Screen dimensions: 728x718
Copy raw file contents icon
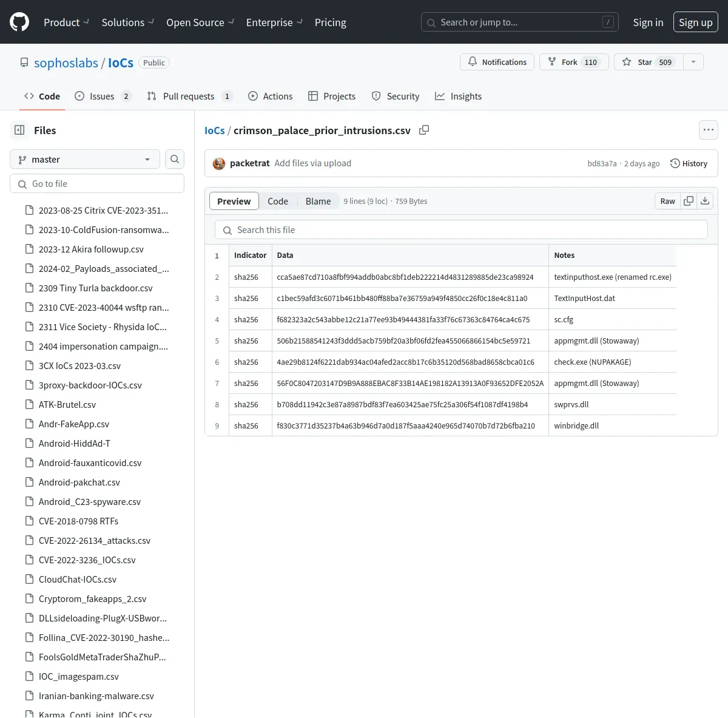tap(689, 201)
